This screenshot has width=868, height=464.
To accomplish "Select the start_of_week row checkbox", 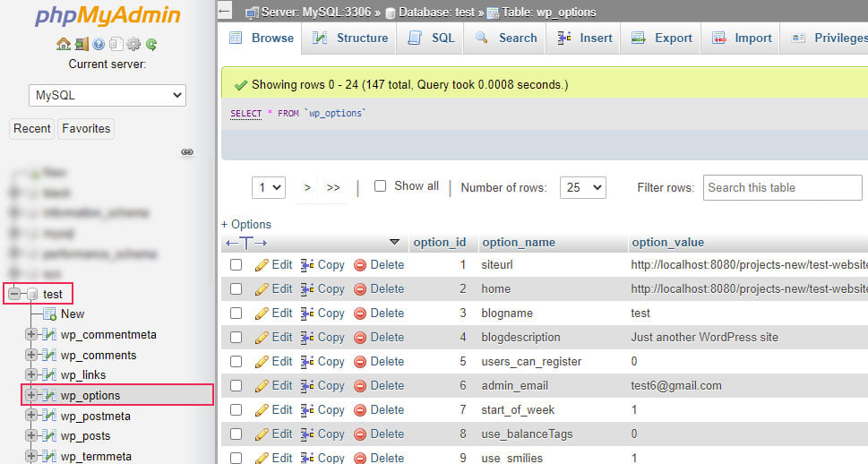I will pyautogui.click(x=236, y=409).
